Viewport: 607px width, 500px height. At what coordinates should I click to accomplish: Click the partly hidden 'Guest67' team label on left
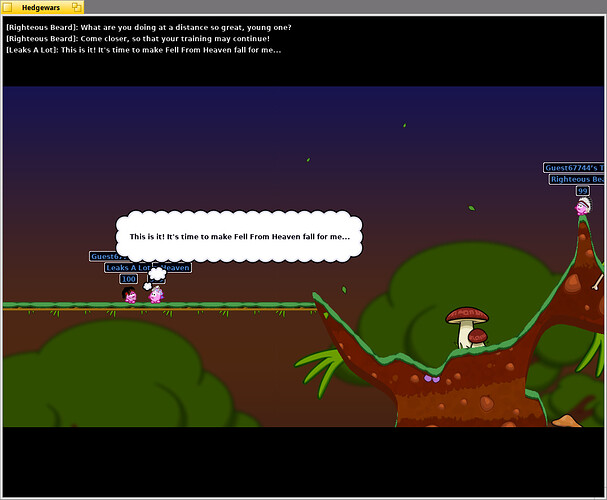(x=108, y=256)
